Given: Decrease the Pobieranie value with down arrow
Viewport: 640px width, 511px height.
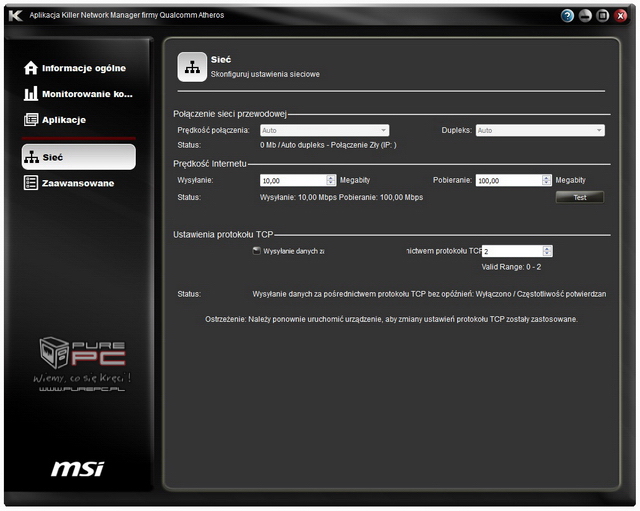Looking at the screenshot, I should pyautogui.click(x=547, y=183).
